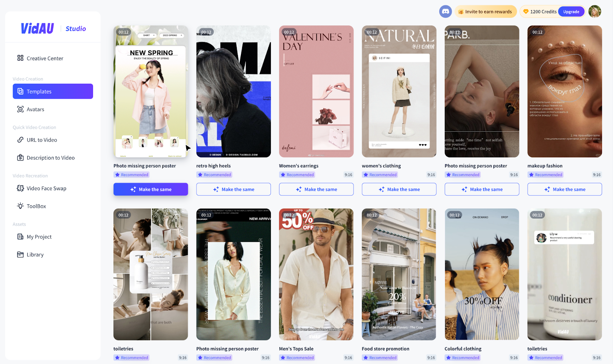Select the Avatars icon in sidebar
Viewport: 613px width, 364px height.
click(x=20, y=109)
